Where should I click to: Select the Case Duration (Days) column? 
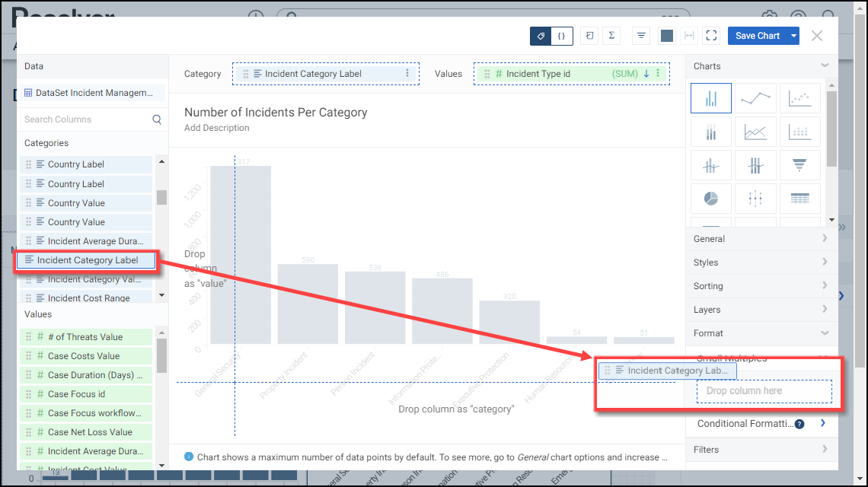pos(86,375)
